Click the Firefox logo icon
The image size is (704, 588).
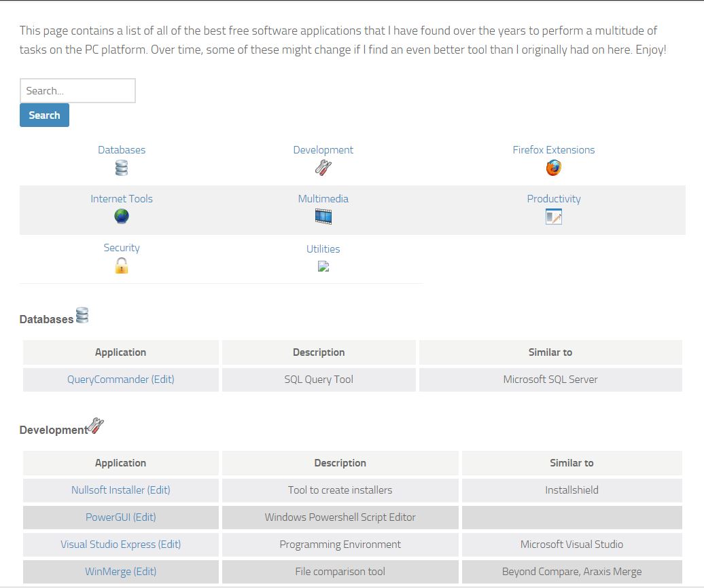(554, 167)
